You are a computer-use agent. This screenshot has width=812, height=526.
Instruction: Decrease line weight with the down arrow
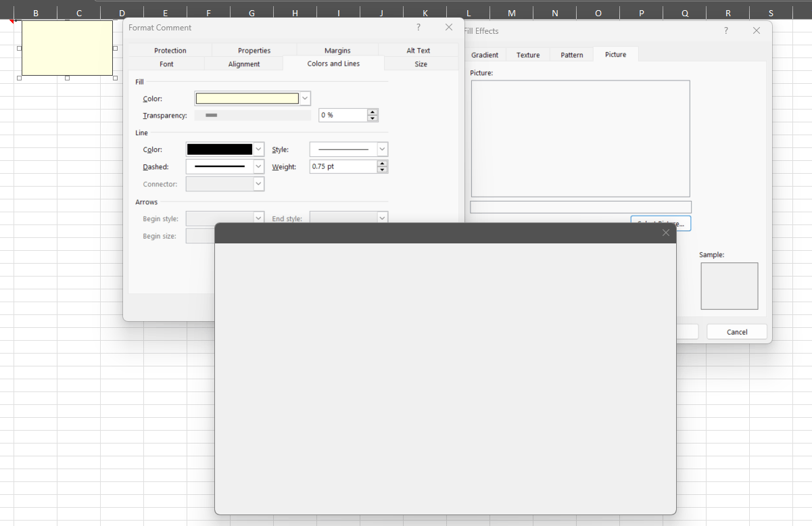tap(383, 170)
